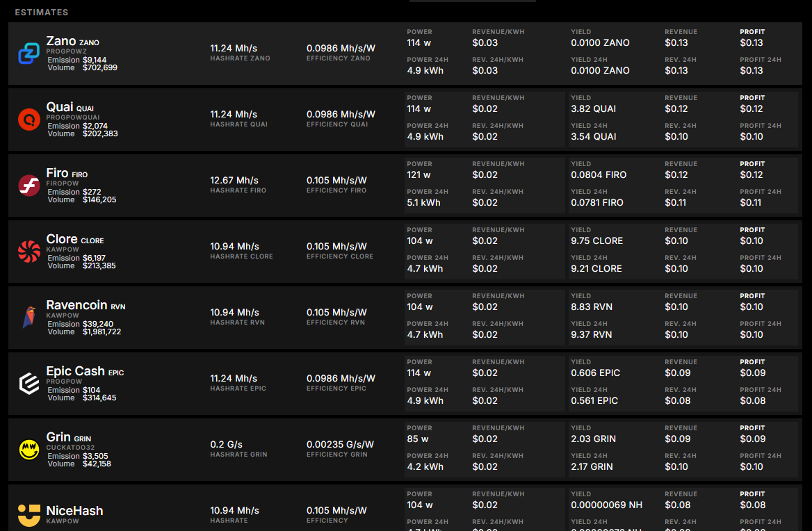This screenshot has width=812, height=531.
Task: Click the Firo coin logo icon
Action: coord(29,186)
